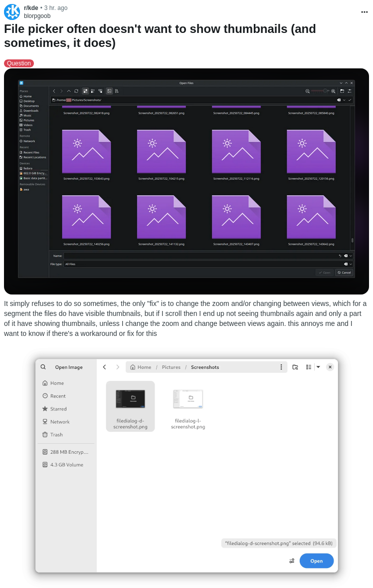Collapse the KDE Open Files window title chevron
This screenshot has height=588, width=373.
pos(341,83)
